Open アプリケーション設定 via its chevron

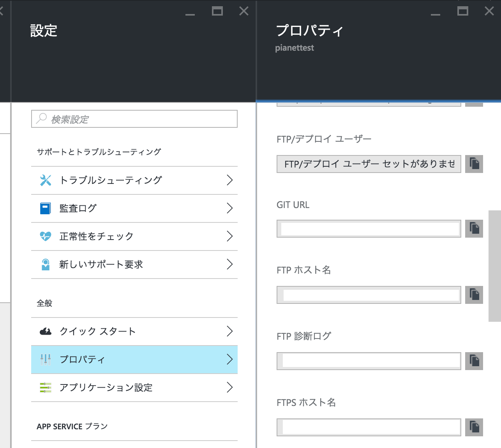pyautogui.click(x=230, y=387)
